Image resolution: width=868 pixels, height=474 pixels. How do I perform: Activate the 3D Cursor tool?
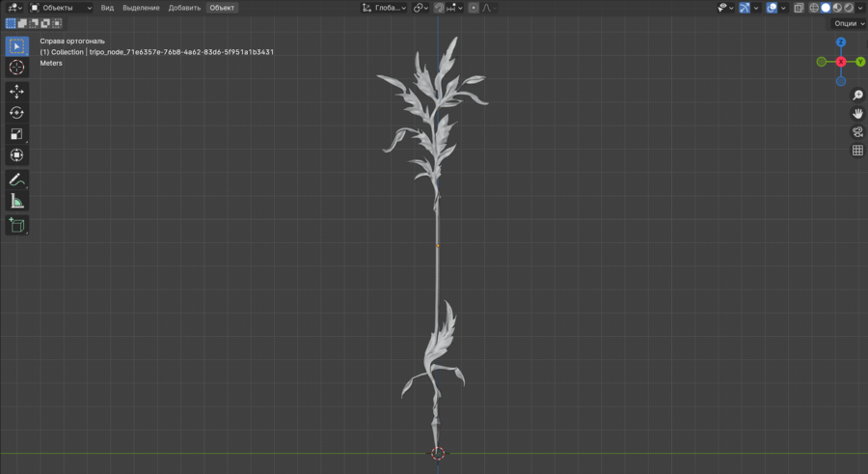(17, 68)
